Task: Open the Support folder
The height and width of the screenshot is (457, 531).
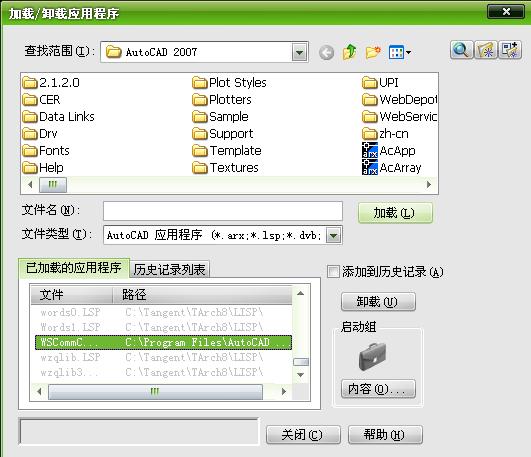Action: click(x=223, y=133)
